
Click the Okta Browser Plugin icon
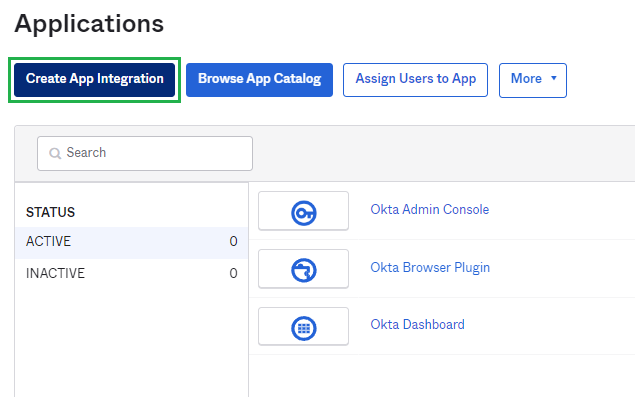(x=303, y=270)
